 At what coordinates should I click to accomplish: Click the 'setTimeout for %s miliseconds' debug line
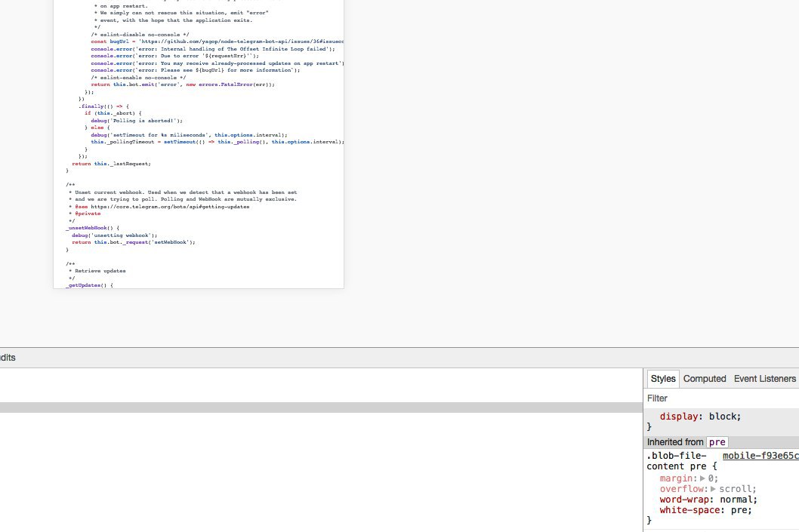coord(189,135)
